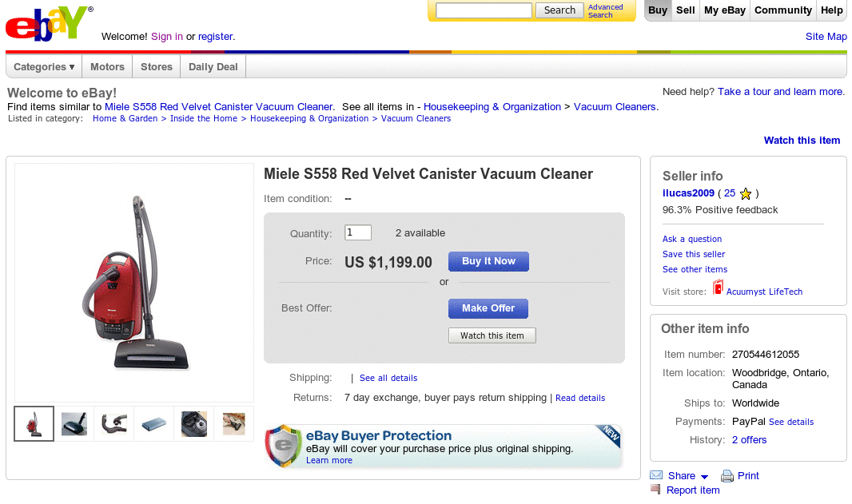The image size is (852, 504).
Task: Click the search text box
Action: (484, 10)
